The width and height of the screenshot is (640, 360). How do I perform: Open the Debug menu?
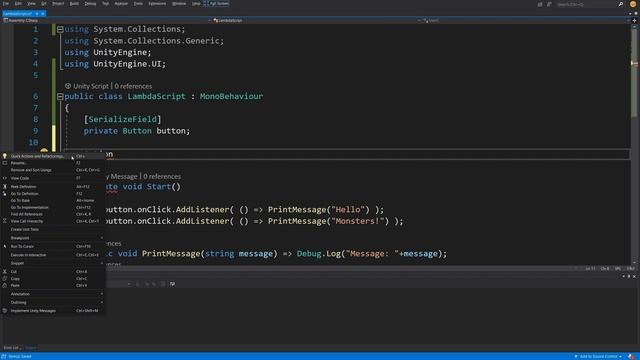tap(90, 4)
